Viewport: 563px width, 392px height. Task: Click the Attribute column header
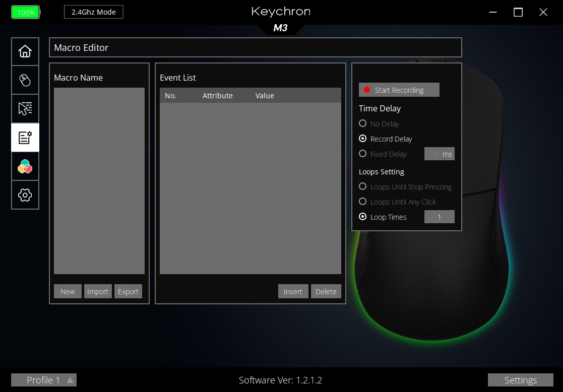217,96
